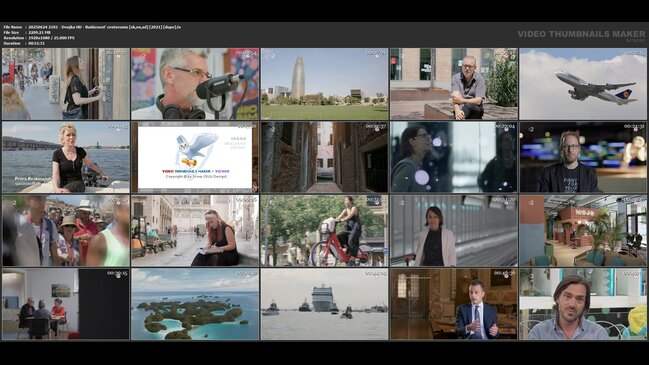Open the crowded tourists thumbnail

click(66, 231)
